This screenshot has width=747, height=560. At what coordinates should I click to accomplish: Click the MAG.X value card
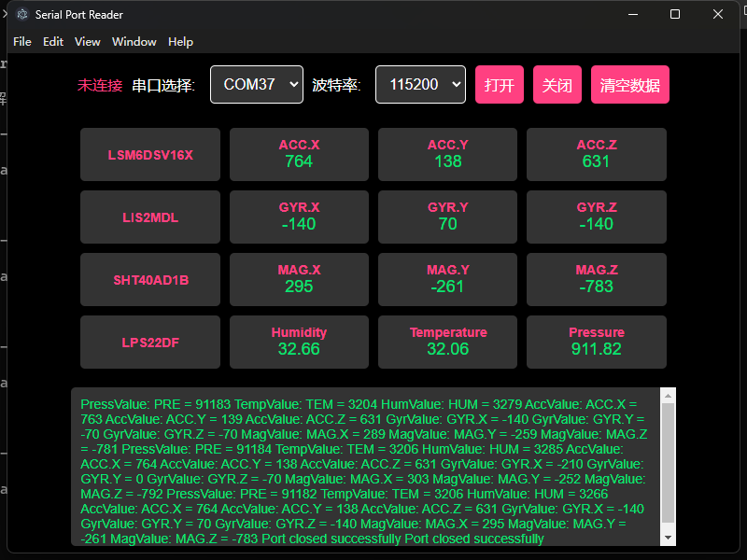(299, 279)
